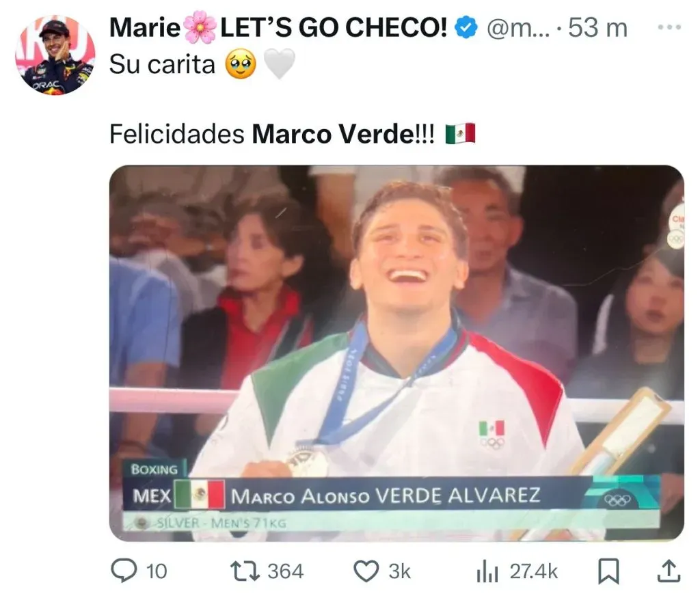This screenshot has width=700, height=598.
Task: Open Marie's profile picture avatar
Action: point(55,55)
